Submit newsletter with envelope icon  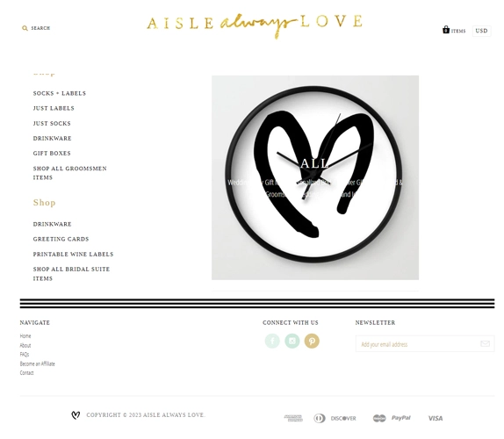pyautogui.click(x=485, y=343)
